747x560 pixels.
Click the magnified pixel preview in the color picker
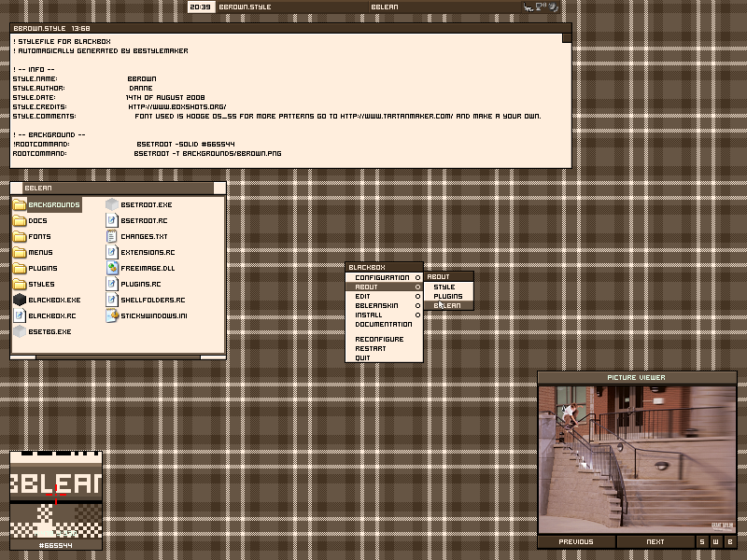click(x=56, y=495)
